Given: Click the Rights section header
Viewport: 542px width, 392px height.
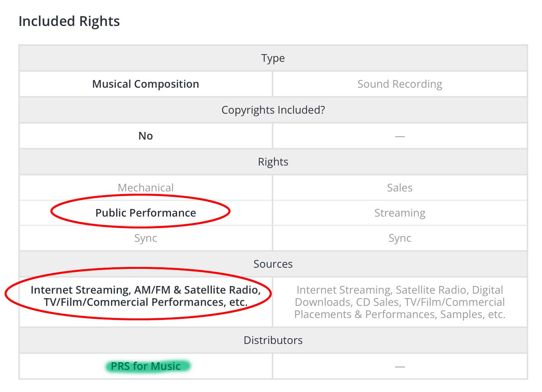Looking at the screenshot, I should pos(273,162).
